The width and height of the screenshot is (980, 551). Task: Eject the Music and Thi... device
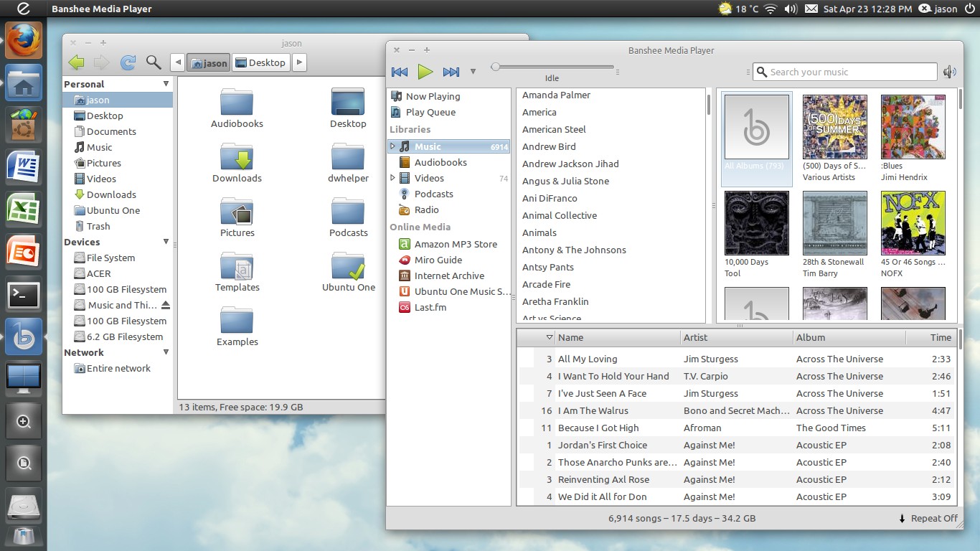166,305
